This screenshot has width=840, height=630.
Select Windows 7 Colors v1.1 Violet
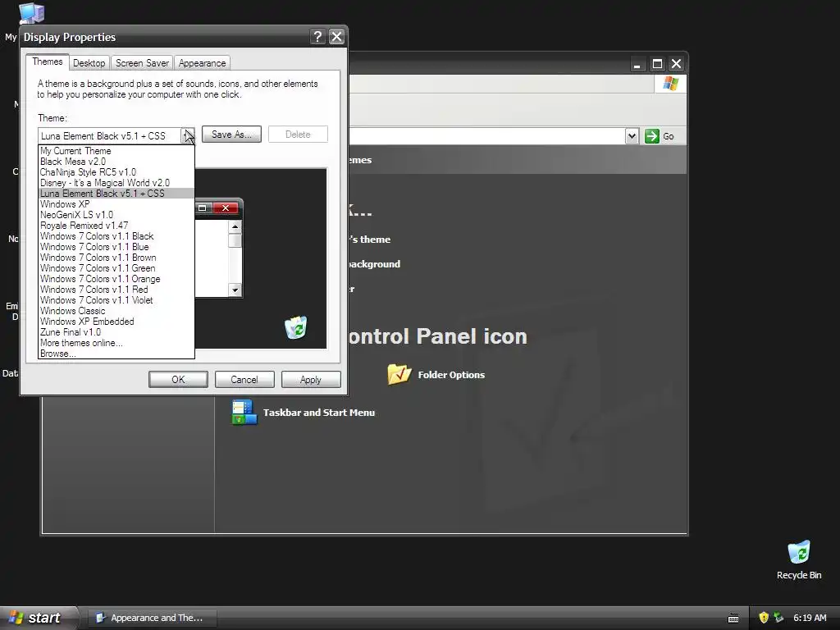(x=116, y=300)
